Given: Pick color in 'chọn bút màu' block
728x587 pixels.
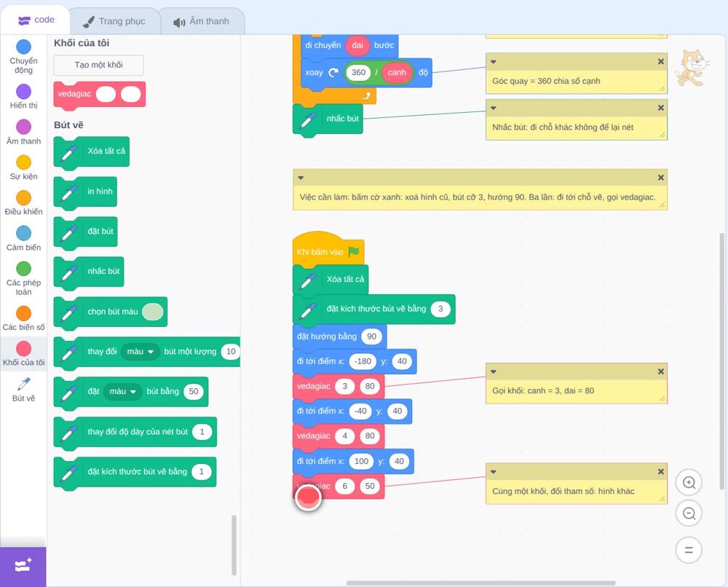Looking at the screenshot, I should (x=152, y=312).
